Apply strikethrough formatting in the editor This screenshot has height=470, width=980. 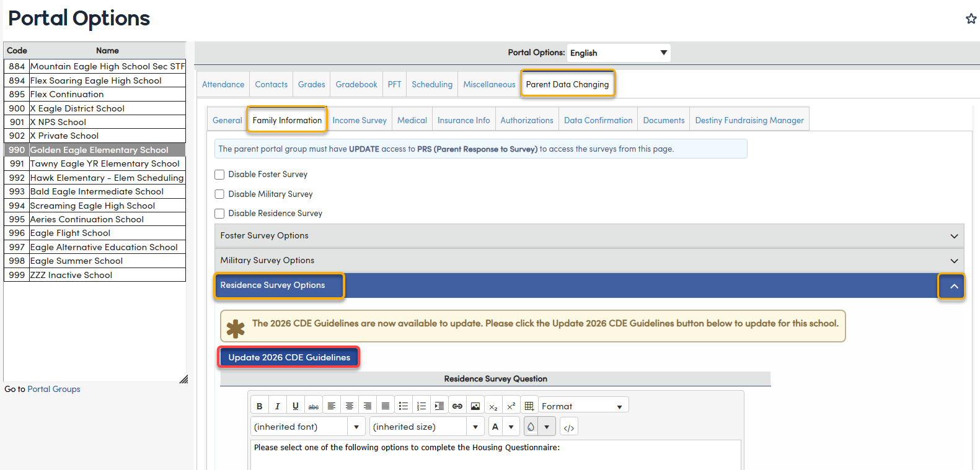coord(314,406)
